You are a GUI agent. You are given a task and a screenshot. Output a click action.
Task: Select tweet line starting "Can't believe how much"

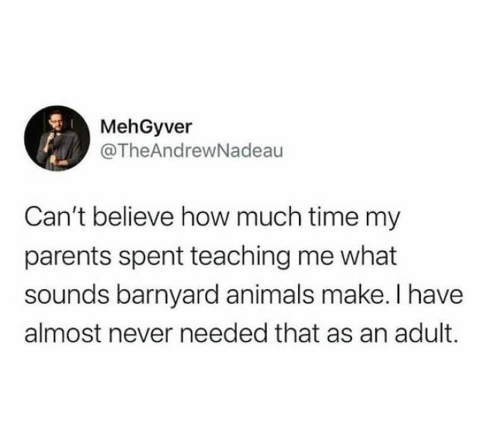point(212,219)
